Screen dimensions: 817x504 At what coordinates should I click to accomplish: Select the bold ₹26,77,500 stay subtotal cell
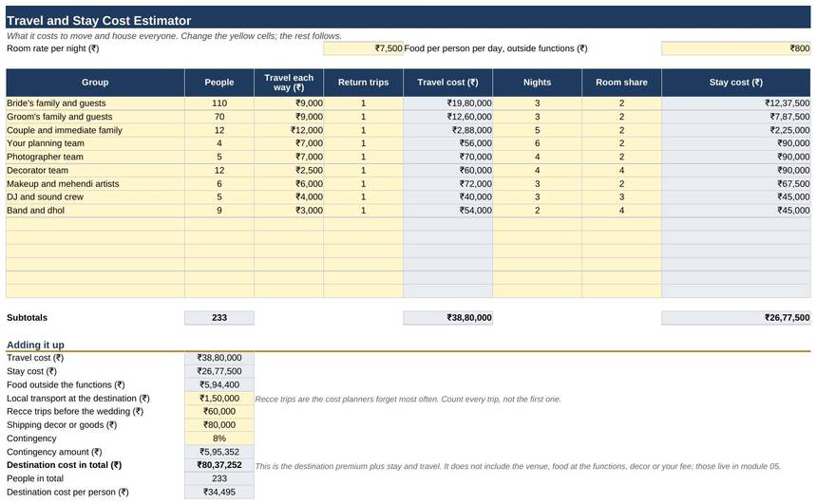coord(735,318)
